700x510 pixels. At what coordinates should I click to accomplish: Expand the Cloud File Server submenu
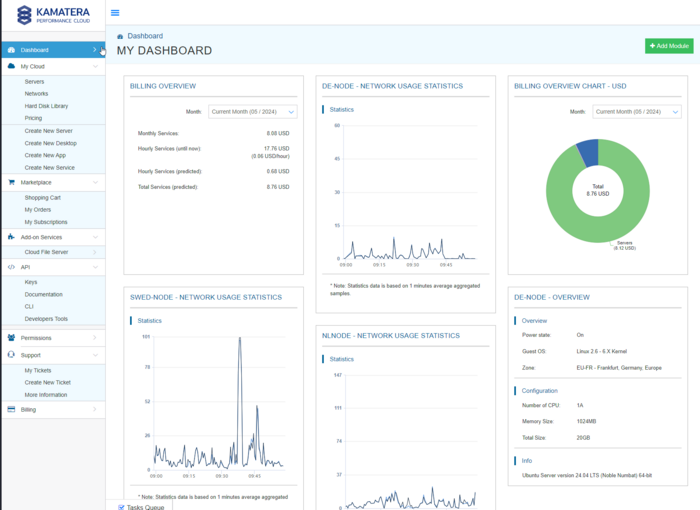95,252
